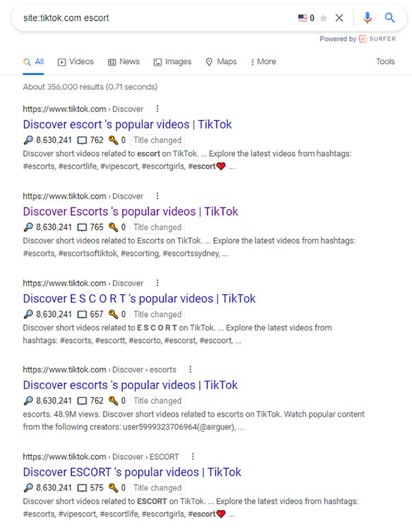Click the Tools button
Viewport: 412px width, 532px height.
point(385,62)
